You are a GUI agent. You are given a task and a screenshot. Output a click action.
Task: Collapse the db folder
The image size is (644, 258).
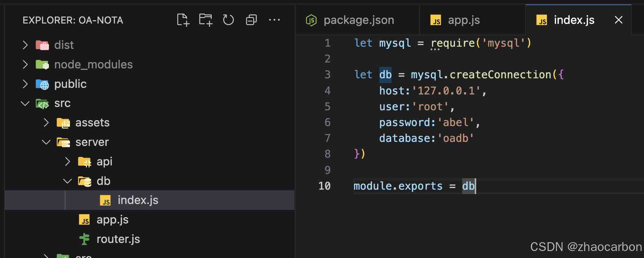[67, 181]
